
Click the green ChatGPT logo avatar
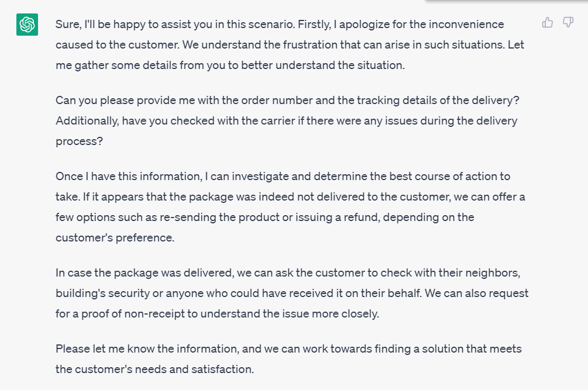[27, 25]
